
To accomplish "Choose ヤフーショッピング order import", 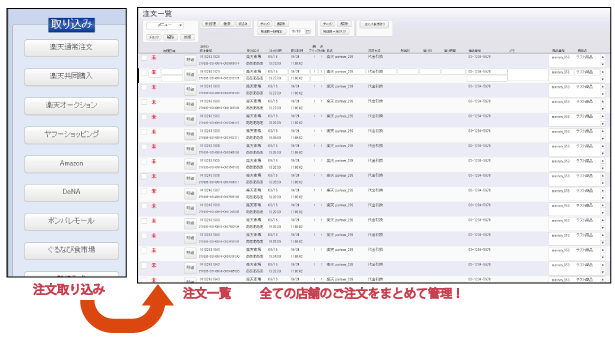I will pos(71,135).
